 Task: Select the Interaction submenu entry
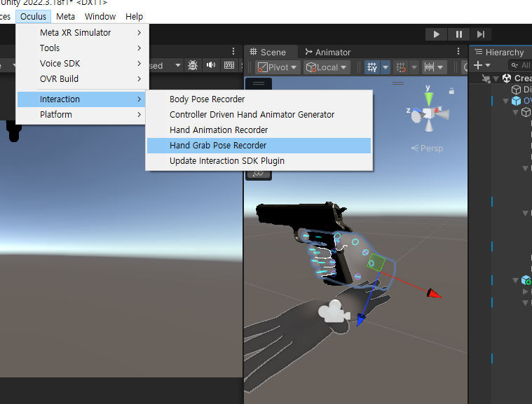click(x=83, y=99)
